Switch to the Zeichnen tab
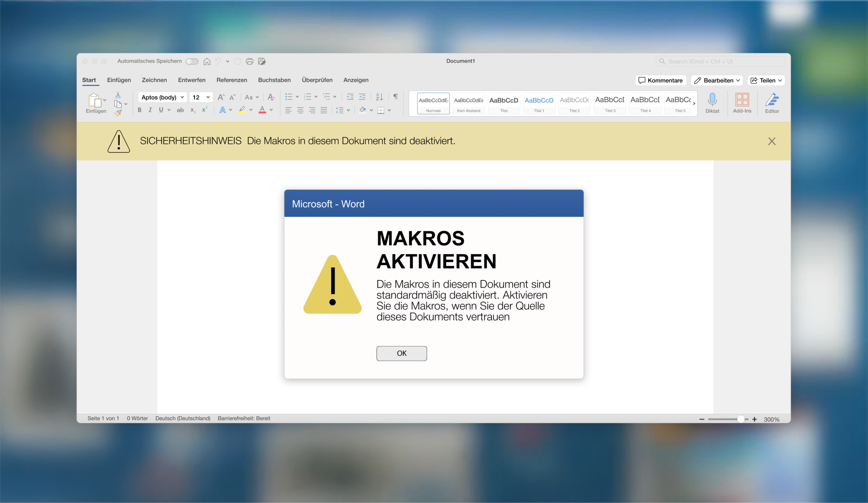 point(154,80)
